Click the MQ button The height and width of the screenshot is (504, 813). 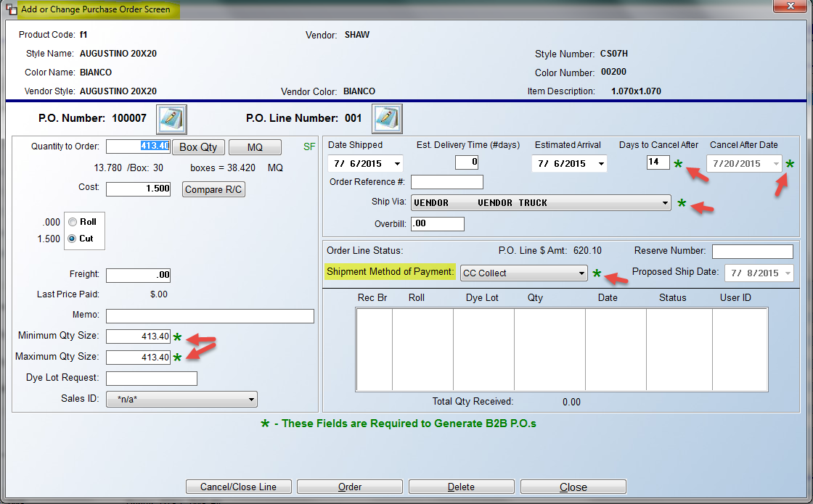[255, 147]
